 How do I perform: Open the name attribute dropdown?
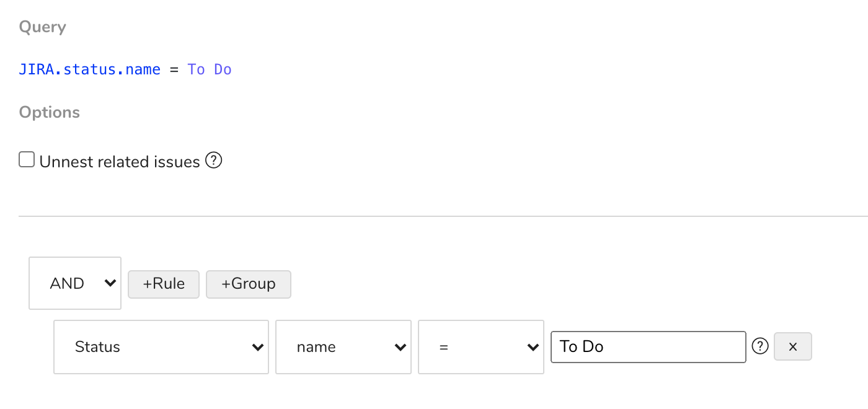[343, 347]
